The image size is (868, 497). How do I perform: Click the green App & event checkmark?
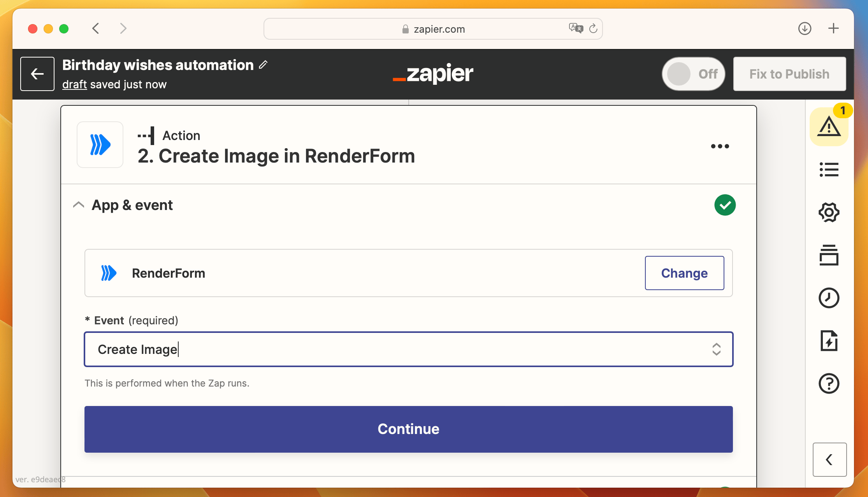pos(726,205)
